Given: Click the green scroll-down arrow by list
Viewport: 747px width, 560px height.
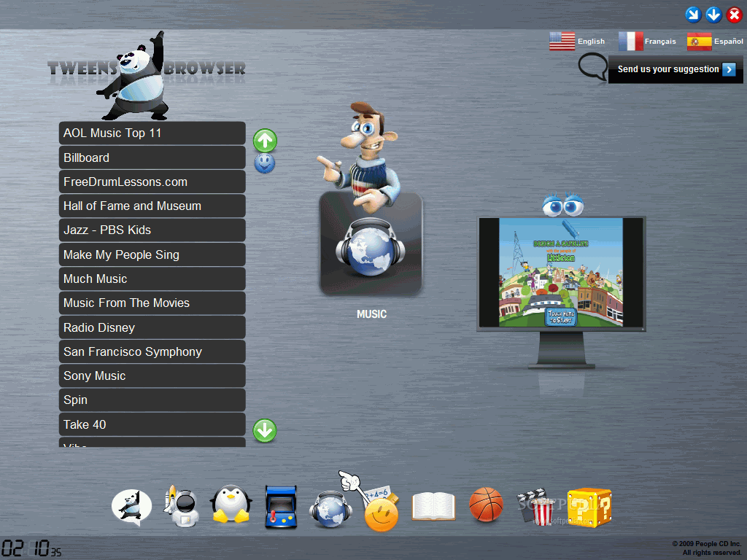Looking at the screenshot, I should point(264,430).
